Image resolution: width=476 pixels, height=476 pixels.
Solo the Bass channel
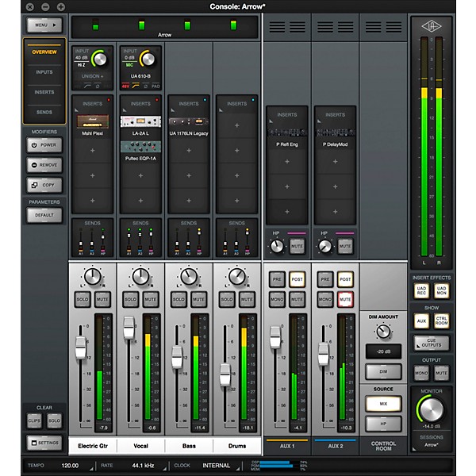coord(178,299)
